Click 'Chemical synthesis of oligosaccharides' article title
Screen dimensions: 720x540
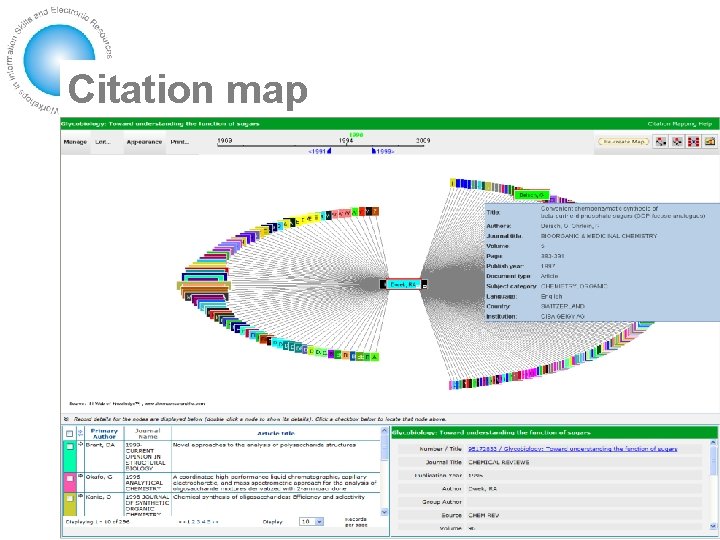(269, 497)
